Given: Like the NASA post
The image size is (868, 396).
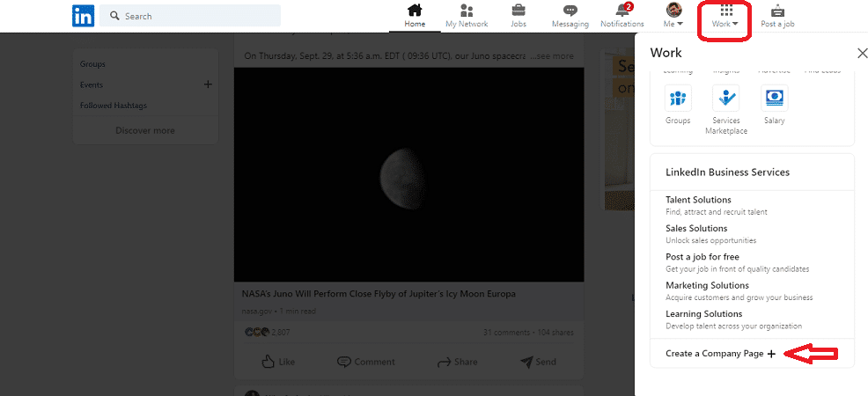Looking at the screenshot, I should point(278,362).
